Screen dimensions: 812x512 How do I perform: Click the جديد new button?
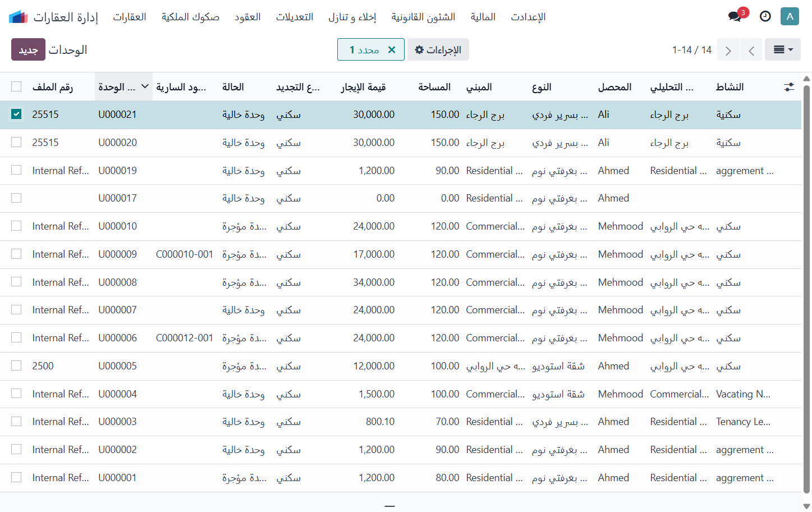pos(28,49)
